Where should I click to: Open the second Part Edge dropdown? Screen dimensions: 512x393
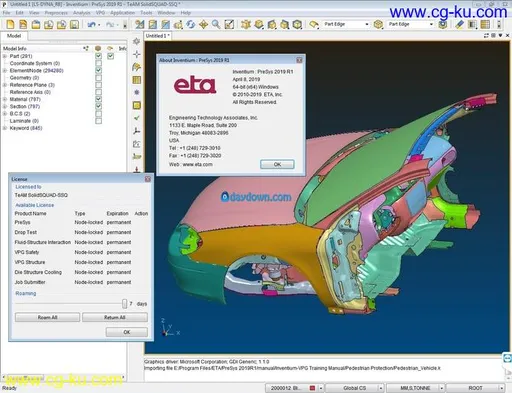(x=431, y=24)
